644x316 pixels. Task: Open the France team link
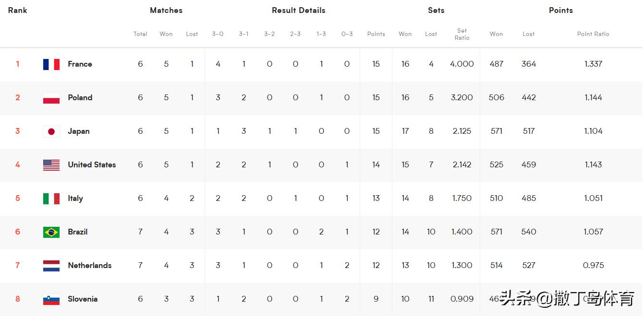[x=80, y=64]
